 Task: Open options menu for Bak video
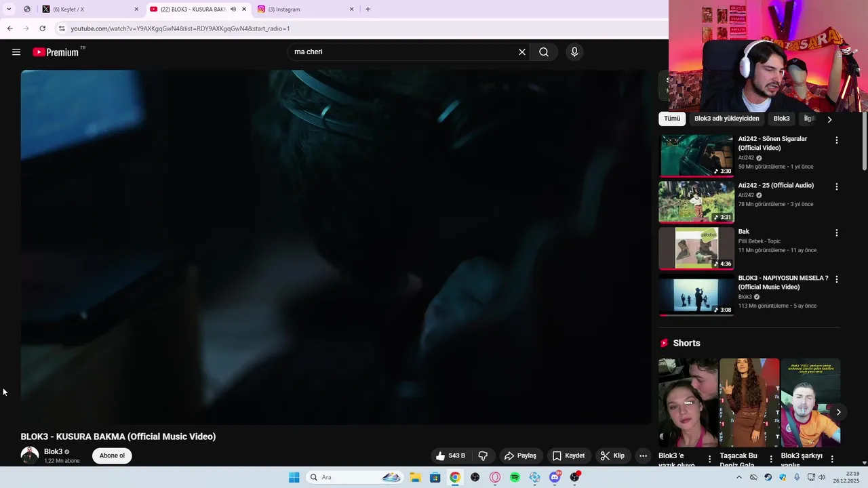click(x=836, y=232)
